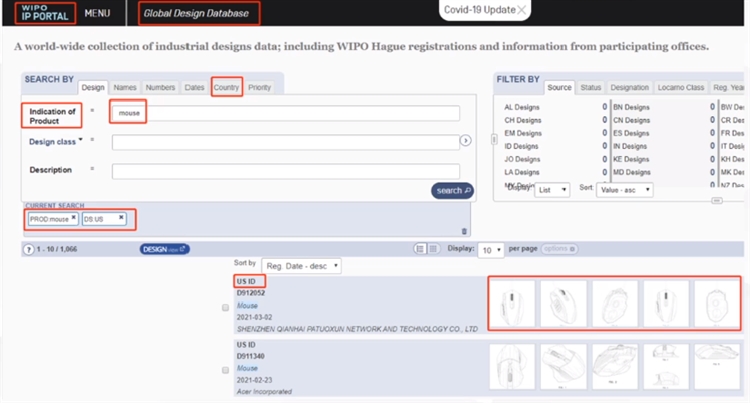This screenshot has height=403, width=750.
Task: Open the filter Sort Value - asc dropdown
Action: point(625,189)
